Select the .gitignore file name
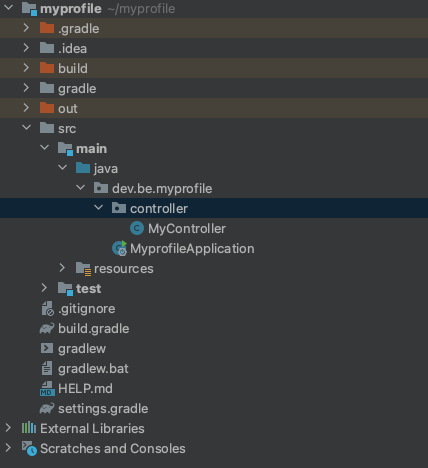 point(87,309)
